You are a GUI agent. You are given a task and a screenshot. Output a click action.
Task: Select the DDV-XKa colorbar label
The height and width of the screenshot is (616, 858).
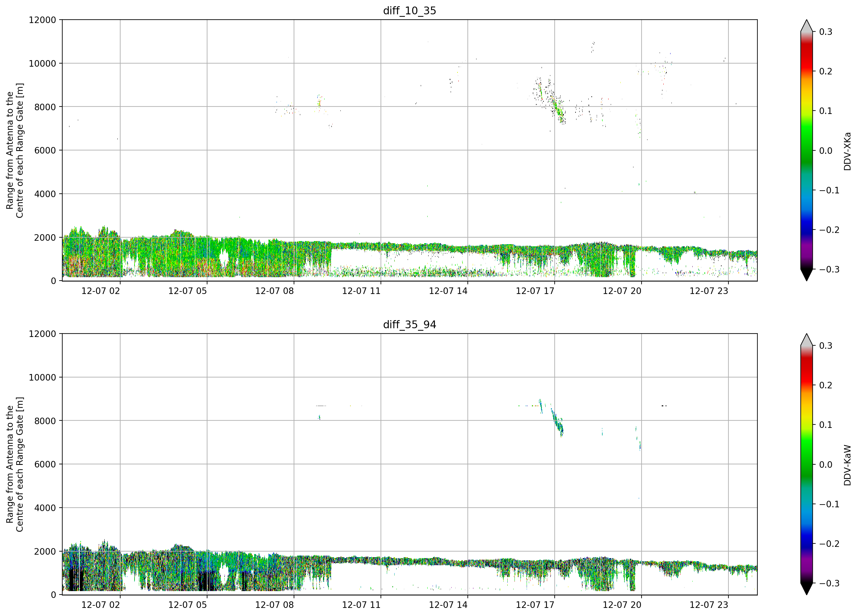(847, 151)
